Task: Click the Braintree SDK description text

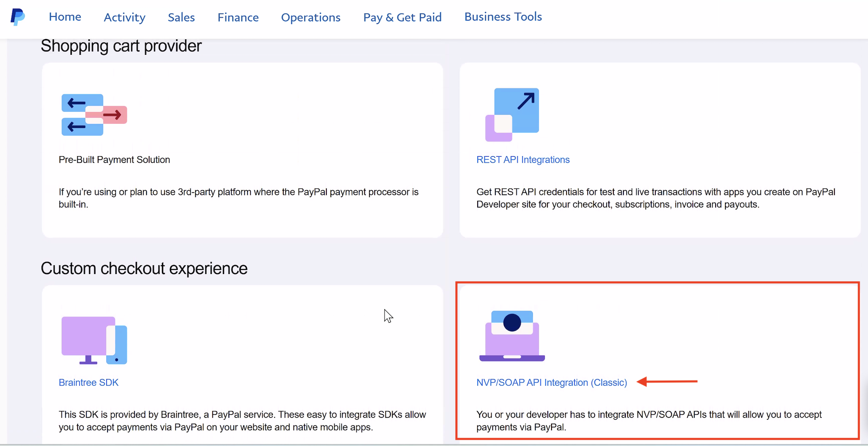Action: (x=242, y=421)
